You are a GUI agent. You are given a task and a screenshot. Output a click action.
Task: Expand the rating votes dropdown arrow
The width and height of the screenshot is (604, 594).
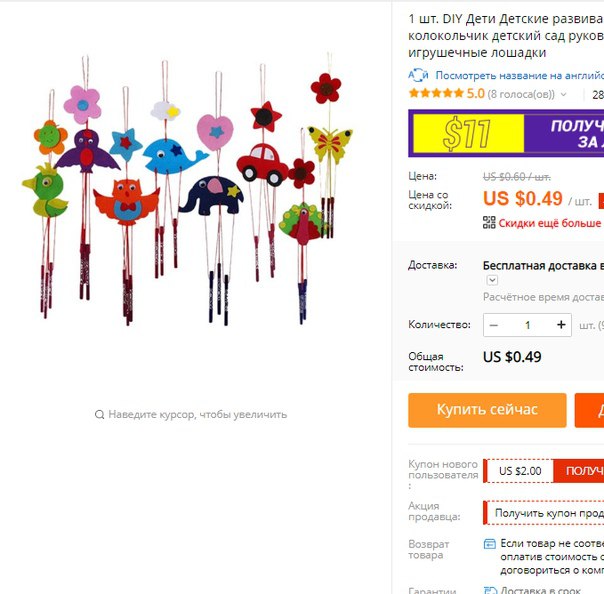(x=564, y=94)
